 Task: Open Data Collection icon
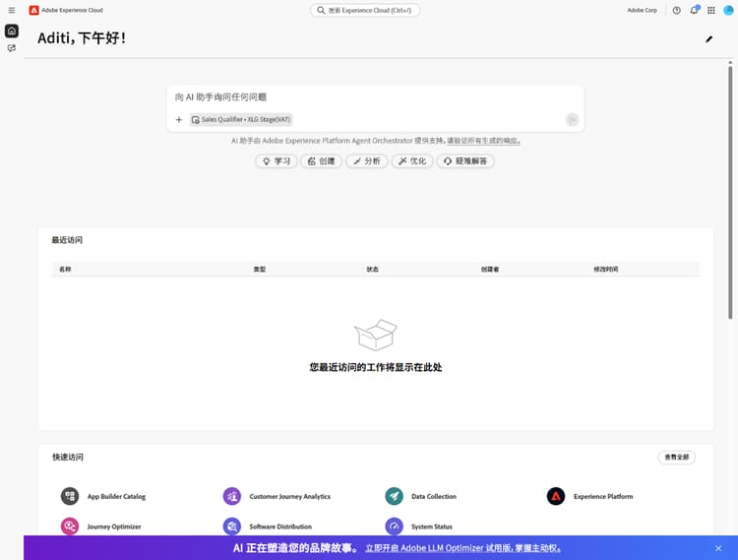394,496
